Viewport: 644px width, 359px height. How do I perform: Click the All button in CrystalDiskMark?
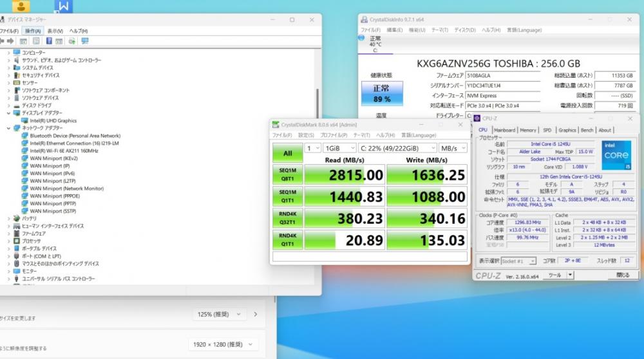(x=287, y=153)
